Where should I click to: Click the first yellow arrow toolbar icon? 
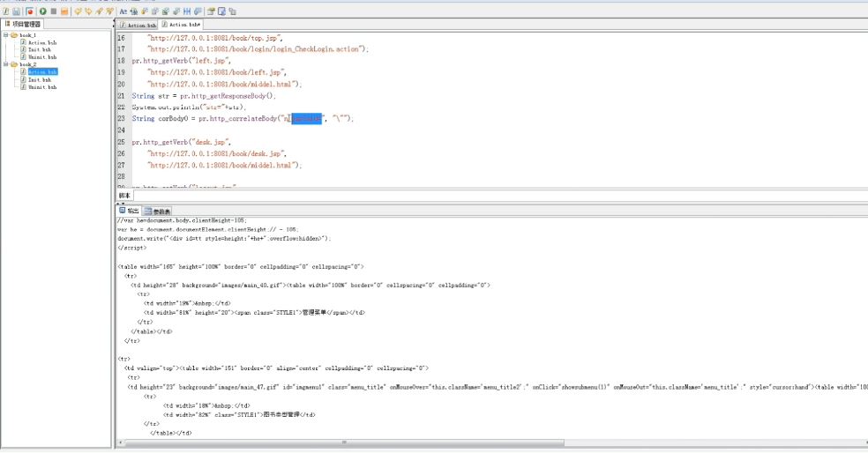79,11
